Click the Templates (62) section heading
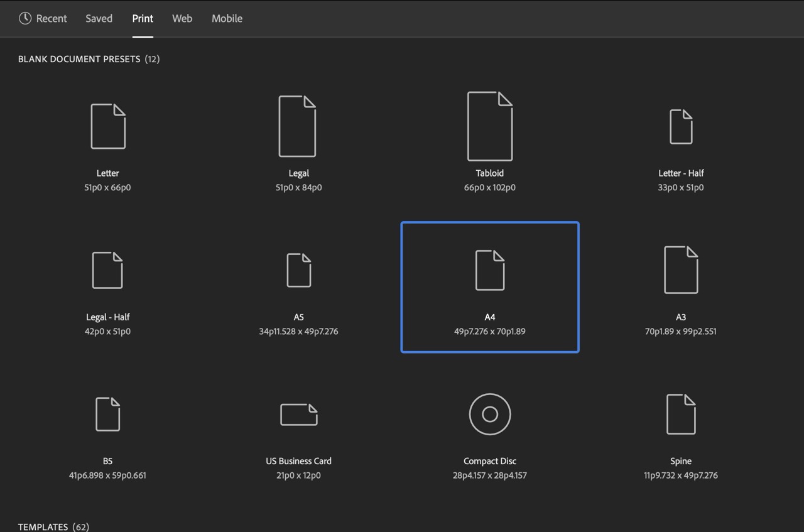 point(53,526)
